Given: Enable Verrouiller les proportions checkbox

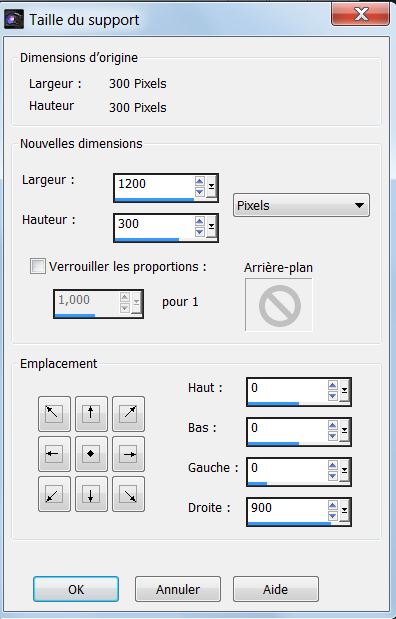Looking at the screenshot, I should (38, 266).
